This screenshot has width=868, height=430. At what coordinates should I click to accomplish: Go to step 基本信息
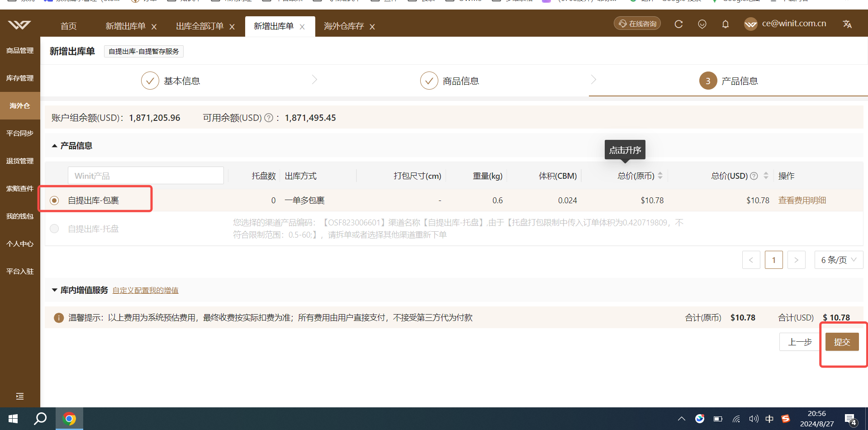tap(171, 81)
